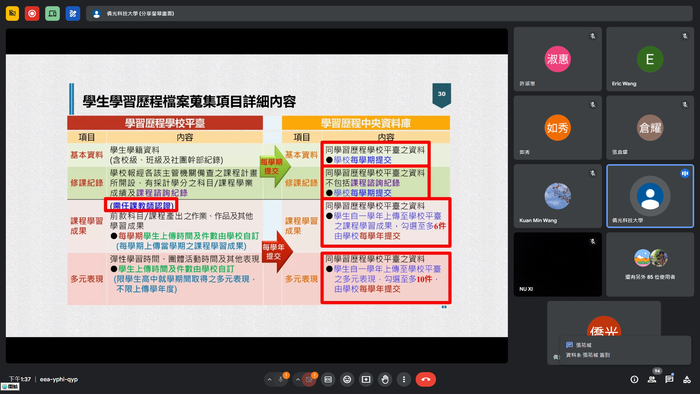The width and height of the screenshot is (700, 394).
Task: Turn on captions
Action: click(328, 379)
